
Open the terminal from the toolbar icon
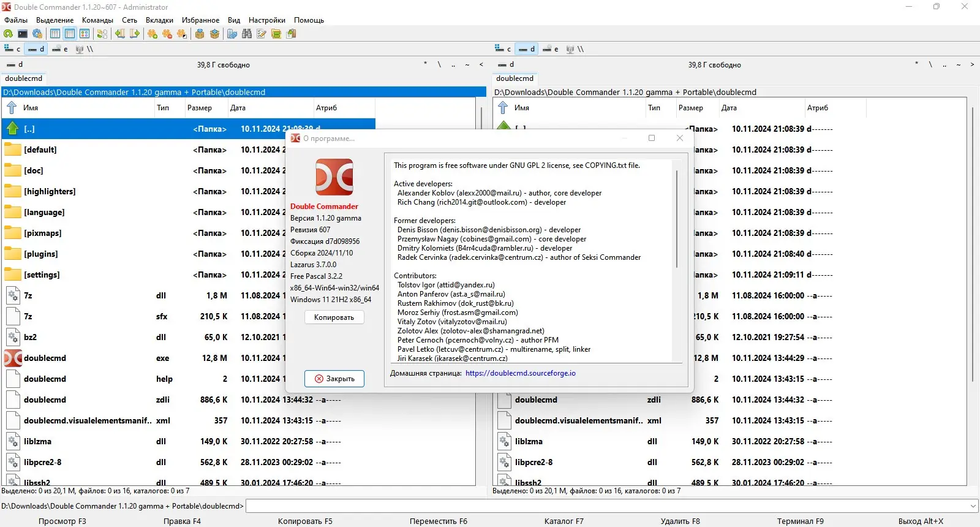[23, 34]
